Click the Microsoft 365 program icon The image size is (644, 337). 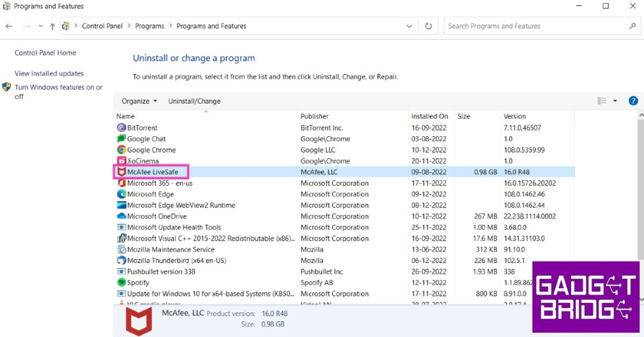pyautogui.click(x=121, y=183)
